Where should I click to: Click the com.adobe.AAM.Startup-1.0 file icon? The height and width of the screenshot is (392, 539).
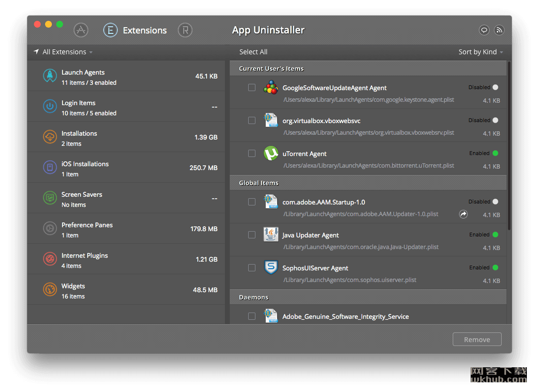click(271, 202)
